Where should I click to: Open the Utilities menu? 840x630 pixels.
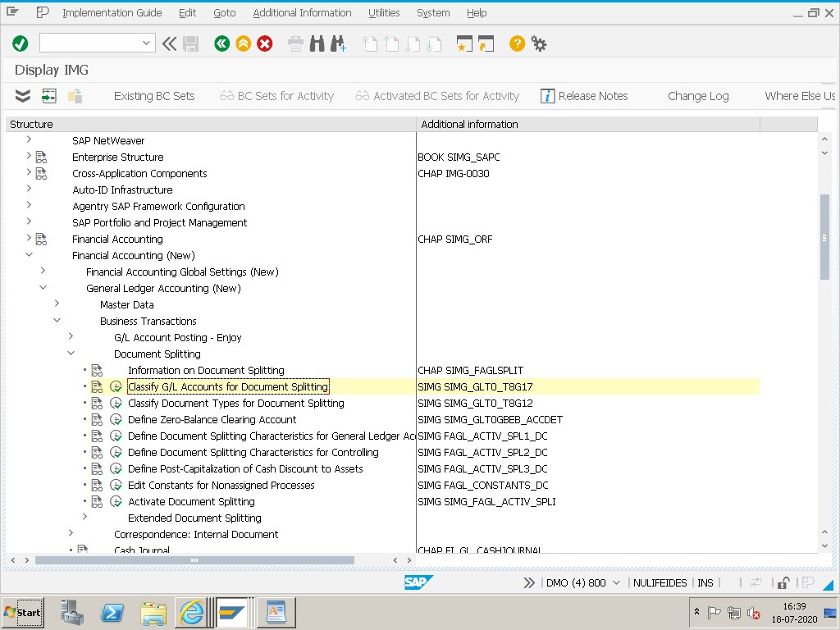coord(384,13)
